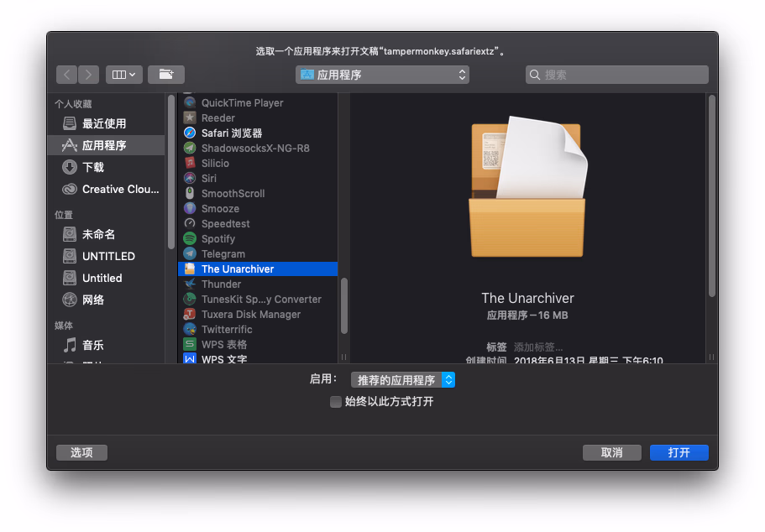Image resolution: width=765 pixels, height=532 pixels.
Task: Enable the 始终以此方式打开 checkbox
Action: click(x=336, y=402)
